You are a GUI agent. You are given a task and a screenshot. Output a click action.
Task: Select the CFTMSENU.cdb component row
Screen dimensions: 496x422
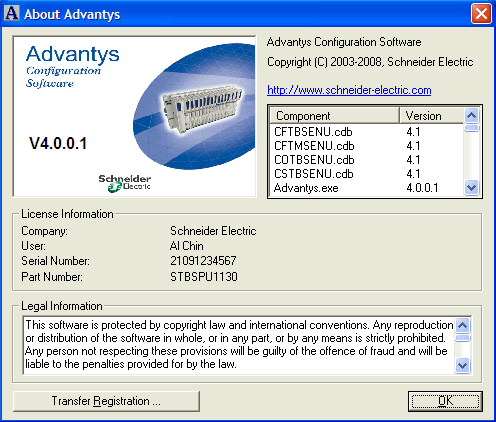click(x=367, y=146)
